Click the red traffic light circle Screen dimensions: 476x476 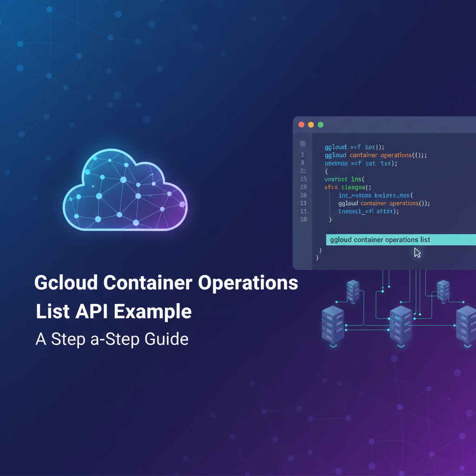click(x=301, y=125)
